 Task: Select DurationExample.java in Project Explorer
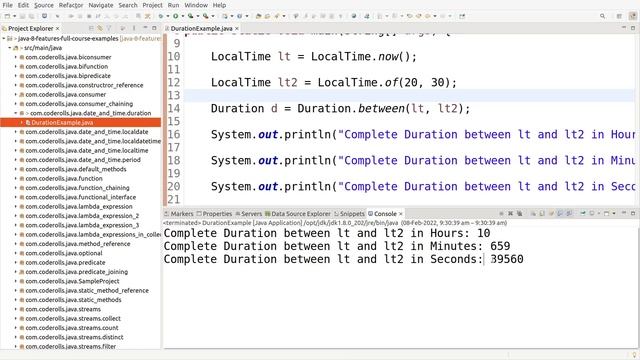pyautogui.click(x=62, y=122)
